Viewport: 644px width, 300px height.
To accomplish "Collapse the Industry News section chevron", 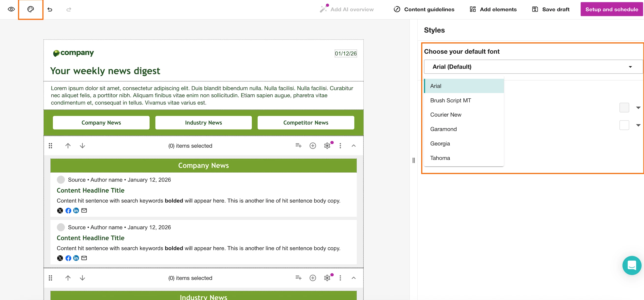I will coord(353,278).
